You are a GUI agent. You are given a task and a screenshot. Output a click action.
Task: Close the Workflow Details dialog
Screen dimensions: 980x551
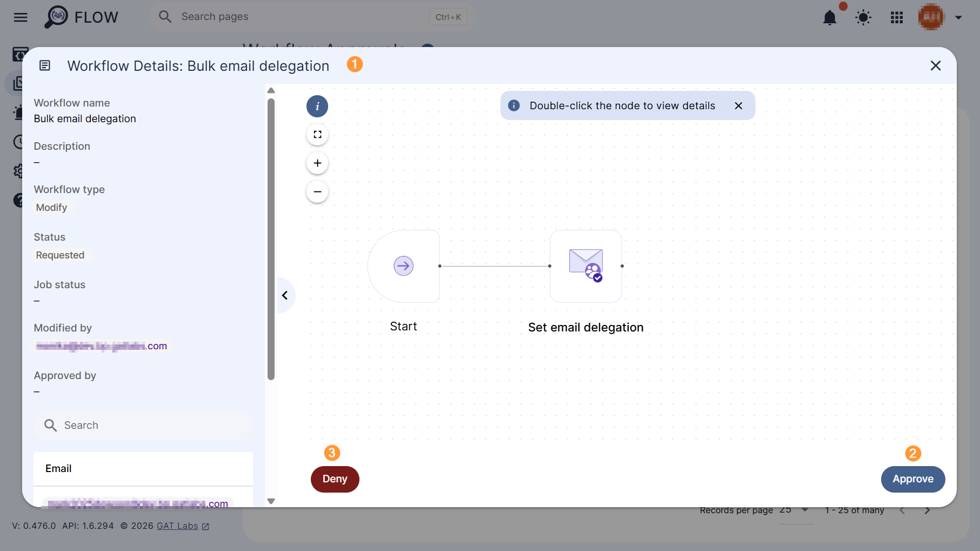(936, 65)
